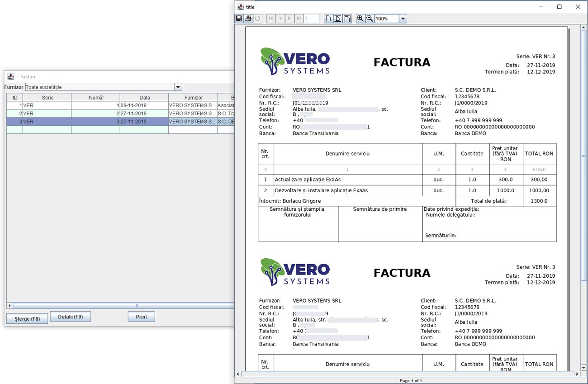Click the VERO SYSTEMS S... cell in row 1
588x384 pixels.
pos(193,105)
